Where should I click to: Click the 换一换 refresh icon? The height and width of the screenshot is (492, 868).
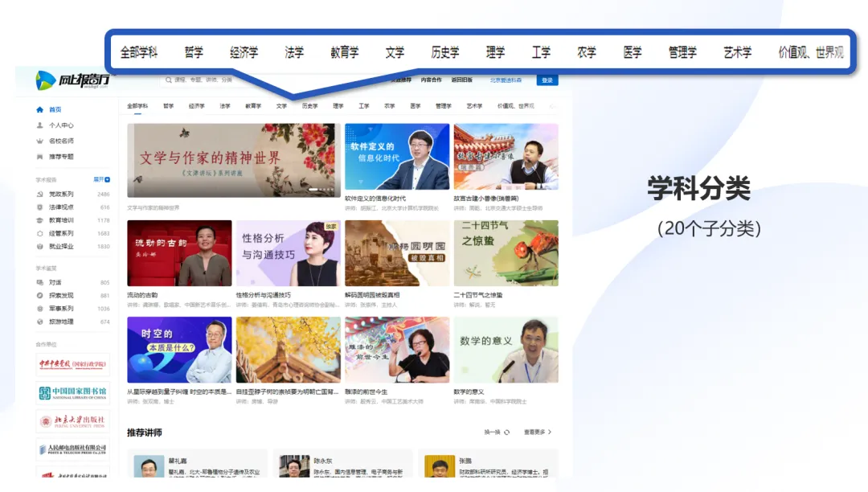click(x=506, y=433)
